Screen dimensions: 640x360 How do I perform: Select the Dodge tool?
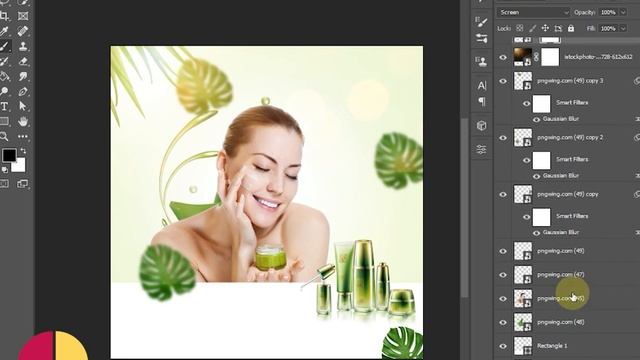(x=4, y=91)
